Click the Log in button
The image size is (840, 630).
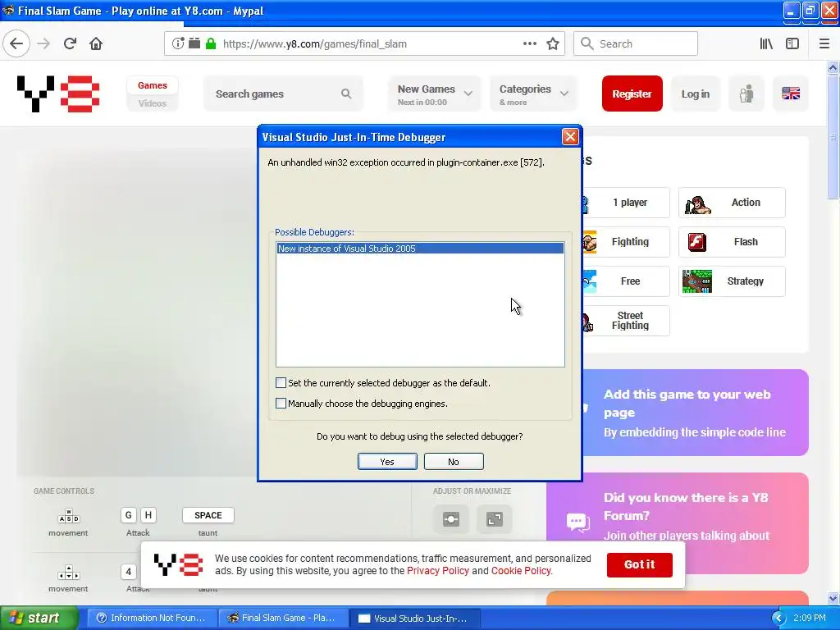pyautogui.click(x=696, y=94)
